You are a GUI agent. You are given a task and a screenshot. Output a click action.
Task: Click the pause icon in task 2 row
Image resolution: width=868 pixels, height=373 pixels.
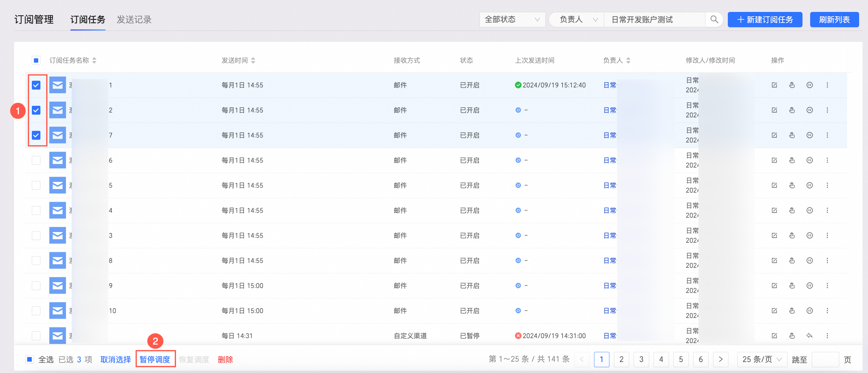click(x=809, y=110)
